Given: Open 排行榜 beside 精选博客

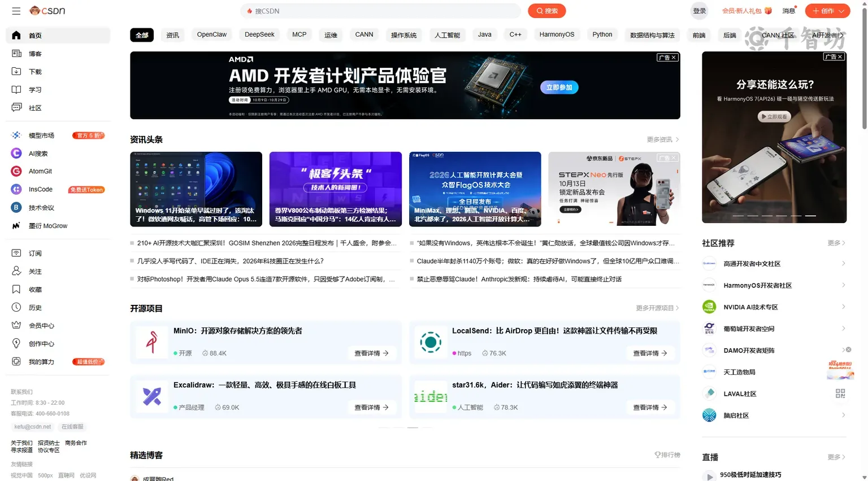Looking at the screenshot, I should point(667,455).
